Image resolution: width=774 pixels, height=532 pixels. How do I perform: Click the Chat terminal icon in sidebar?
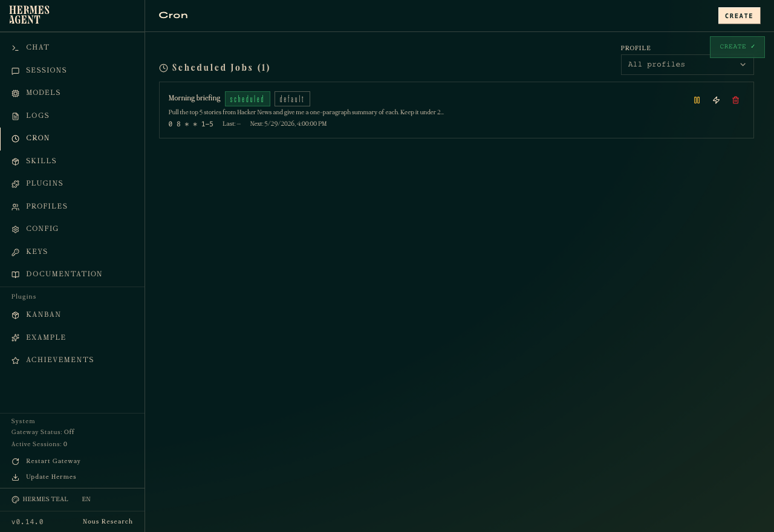click(15, 48)
